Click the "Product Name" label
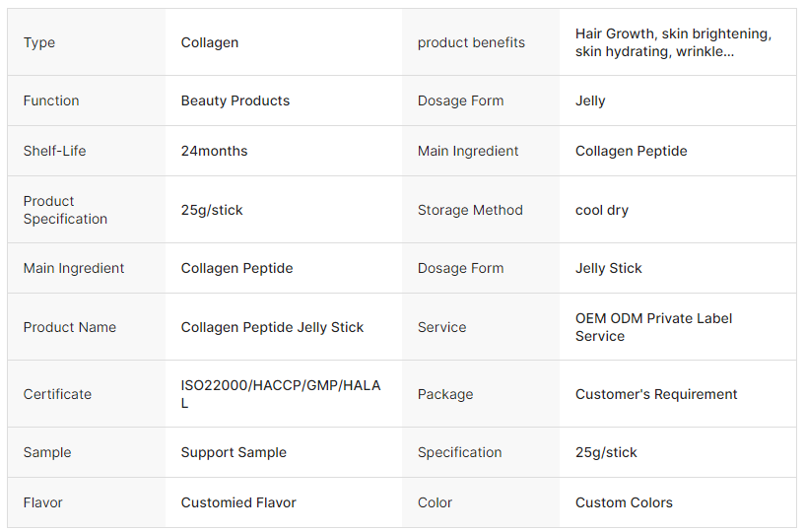The image size is (806, 532). point(70,327)
